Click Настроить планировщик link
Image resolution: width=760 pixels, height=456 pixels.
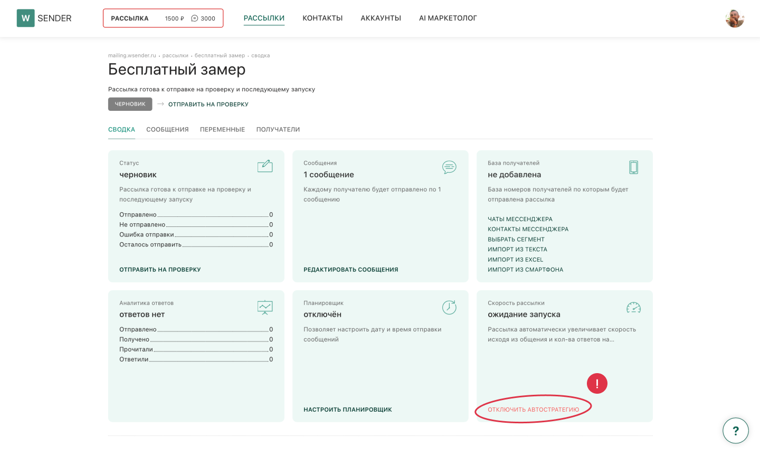click(348, 409)
